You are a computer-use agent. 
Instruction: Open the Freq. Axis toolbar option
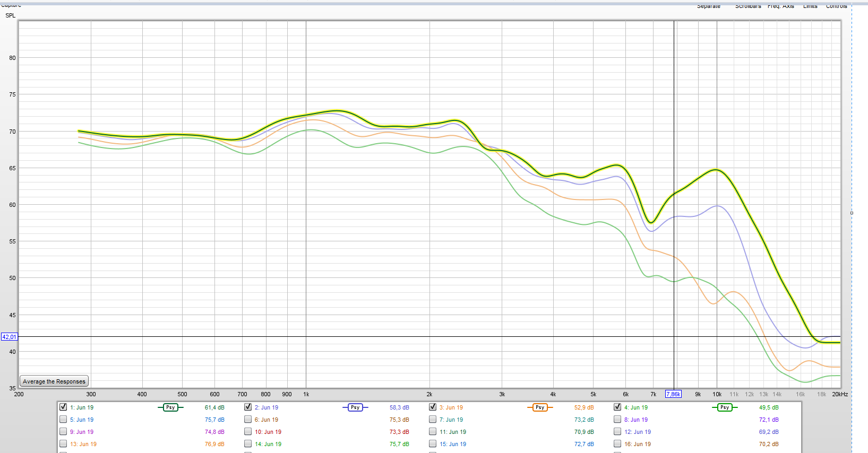pyautogui.click(x=781, y=6)
